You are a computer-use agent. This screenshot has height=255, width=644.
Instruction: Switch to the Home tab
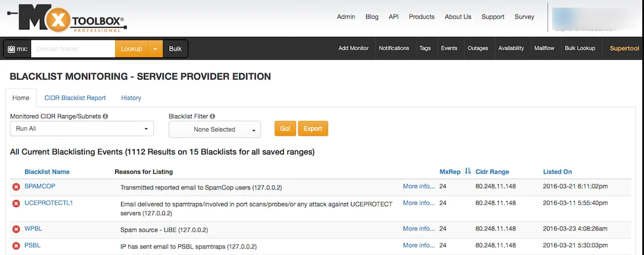[21, 98]
